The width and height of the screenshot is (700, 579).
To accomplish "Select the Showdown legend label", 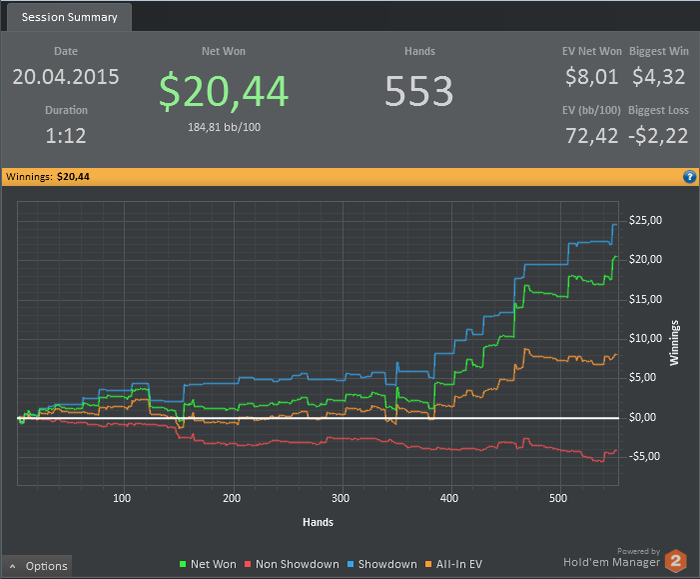I will [x=388, y=564].
